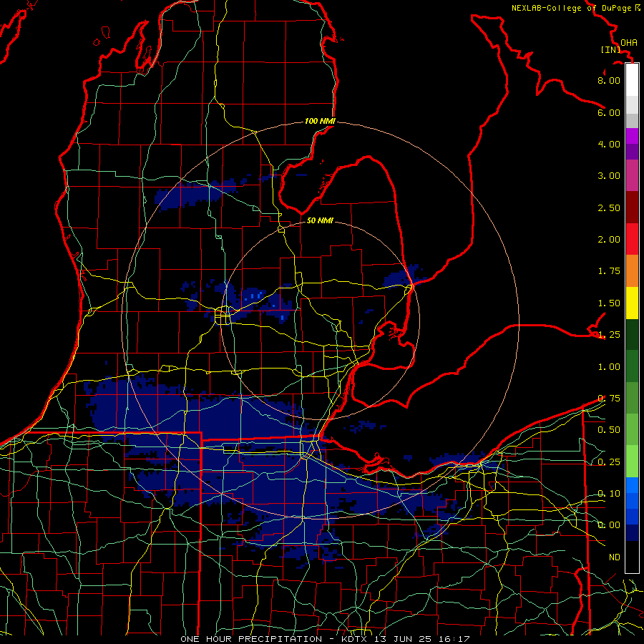Click the 2.50 legend value

pos(609,208)
